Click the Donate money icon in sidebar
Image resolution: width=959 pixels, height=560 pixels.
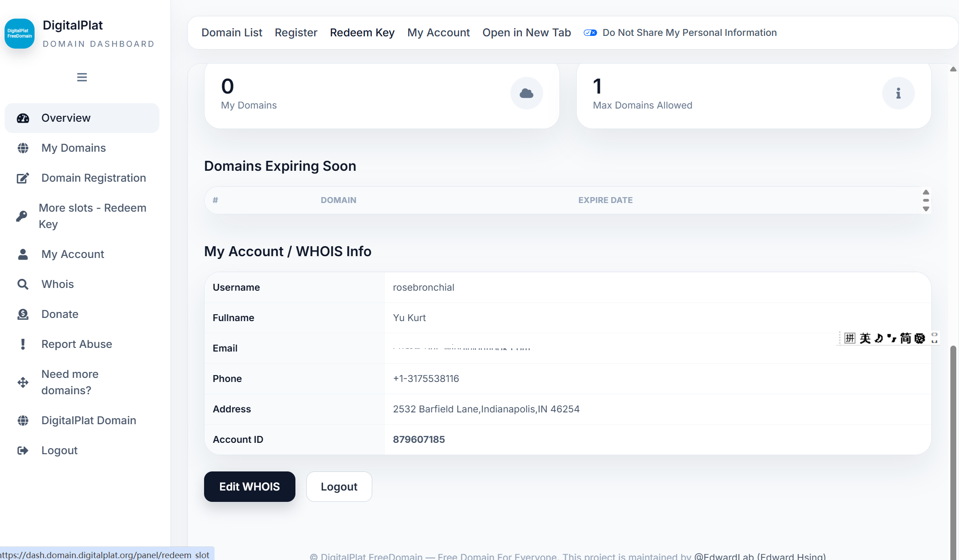[x=23, y=314]
